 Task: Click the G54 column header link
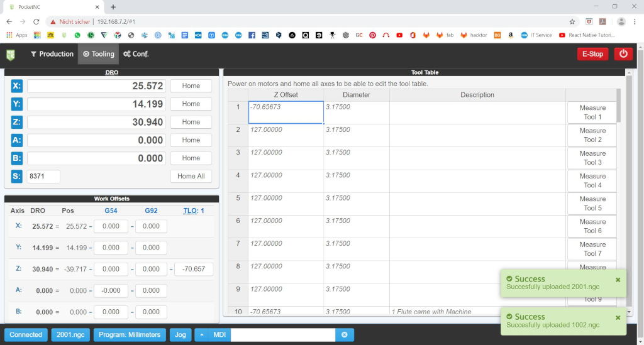pyautogui.click(x=111, y=211)
